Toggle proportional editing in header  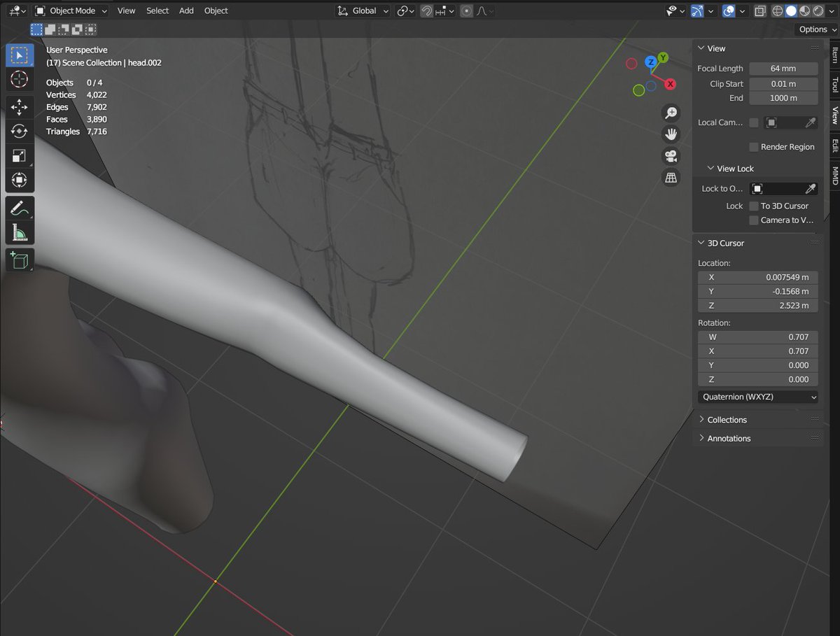[467, 11]
